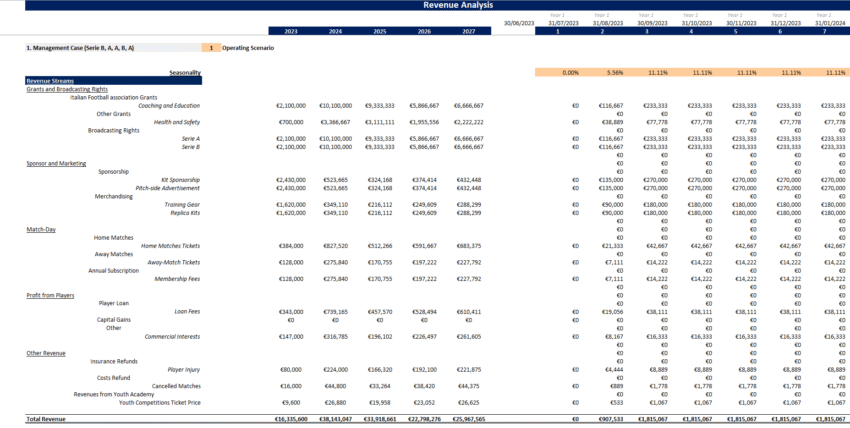Select Home Matches Tickets 2023 value €384,000
Image resolution: width=850 pixels, height=428 pixels.
point(293,246)
